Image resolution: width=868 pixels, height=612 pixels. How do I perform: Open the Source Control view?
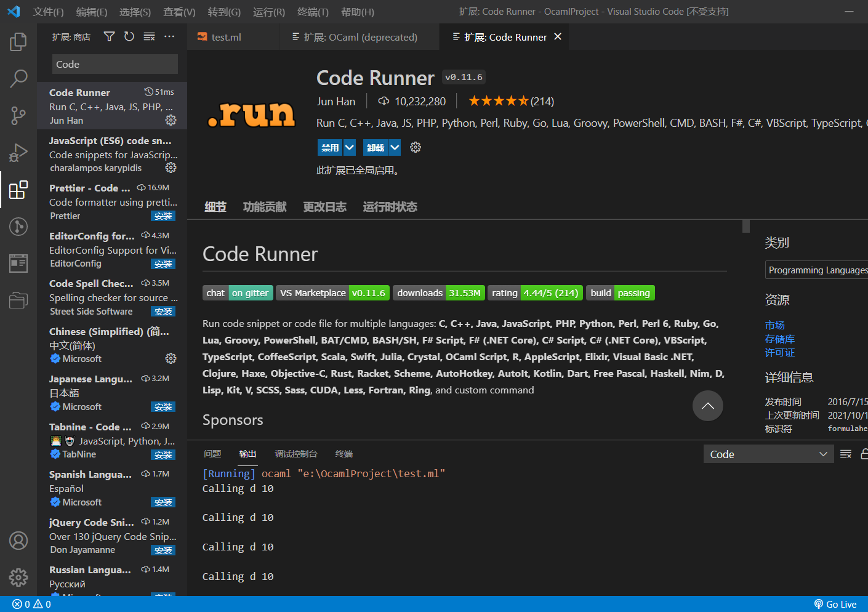(x=18, y=116)
